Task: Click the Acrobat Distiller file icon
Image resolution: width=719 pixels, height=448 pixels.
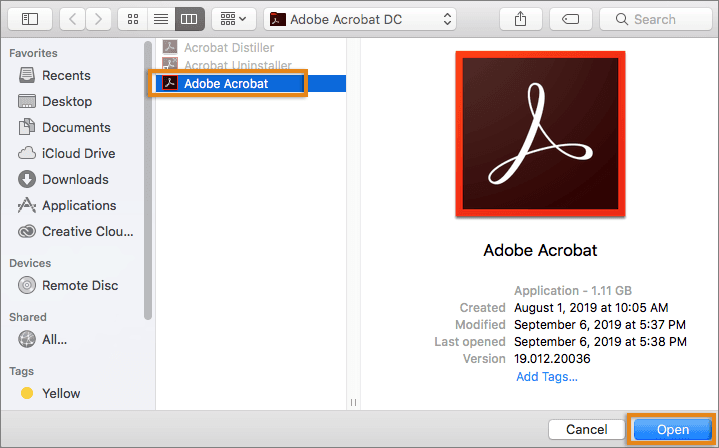Action: pos(170,47)
